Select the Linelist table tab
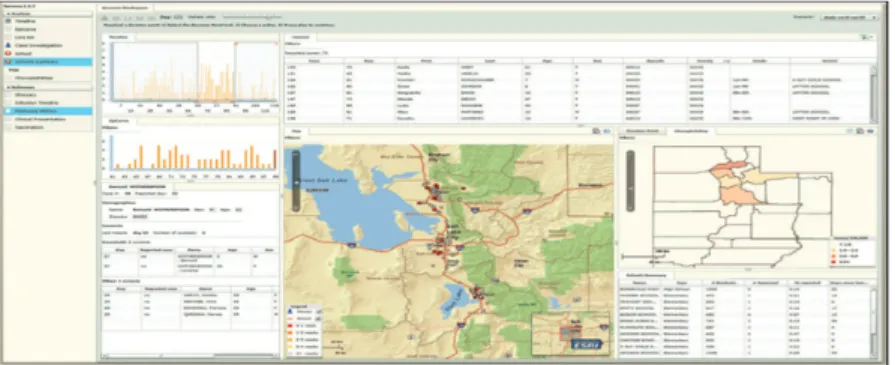The image size is (895, 365). pyautogui.click(x=301, y=37)
